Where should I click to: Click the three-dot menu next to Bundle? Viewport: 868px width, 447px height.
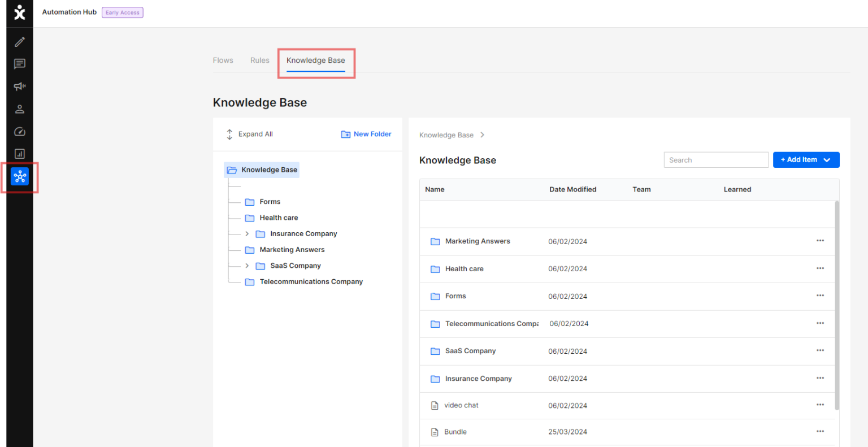click(820, 432)
